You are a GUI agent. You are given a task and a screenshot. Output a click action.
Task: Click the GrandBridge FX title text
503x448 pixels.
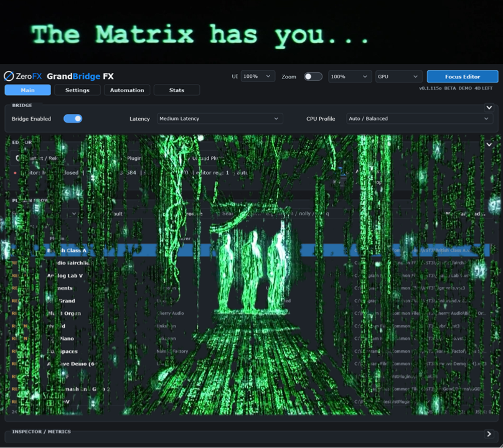coord(80,77)
